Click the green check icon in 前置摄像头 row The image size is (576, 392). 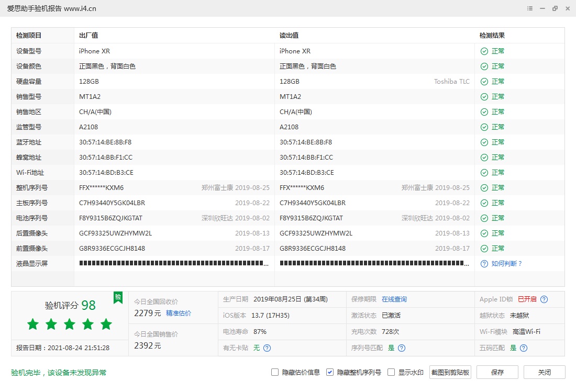click(484, 249)
